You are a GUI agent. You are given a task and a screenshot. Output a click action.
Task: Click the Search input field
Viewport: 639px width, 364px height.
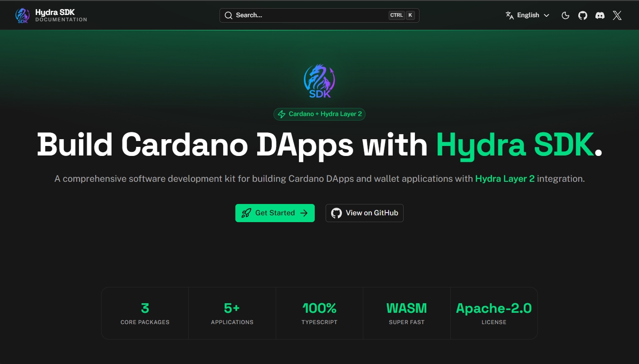(x=319, y=15)
